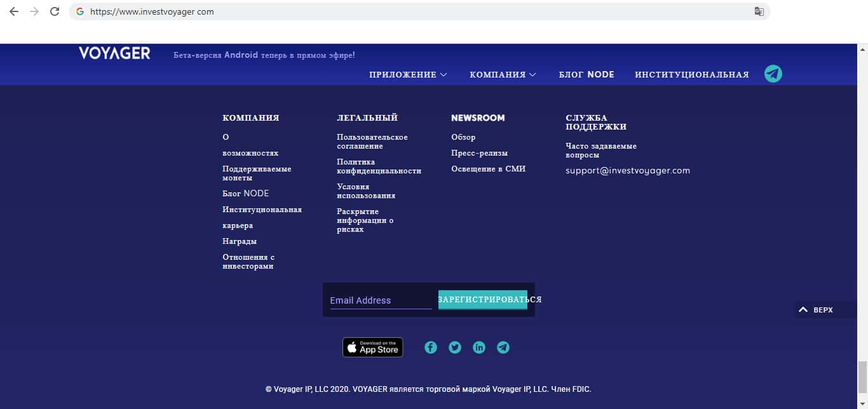Open the Telegram icon in the footer

click(x=503, y=347)
